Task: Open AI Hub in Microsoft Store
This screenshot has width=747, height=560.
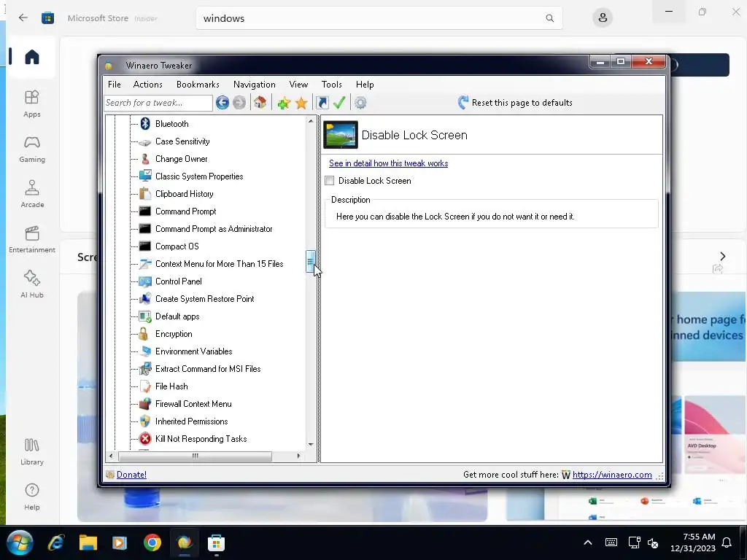Action: (x=32, y=285)
